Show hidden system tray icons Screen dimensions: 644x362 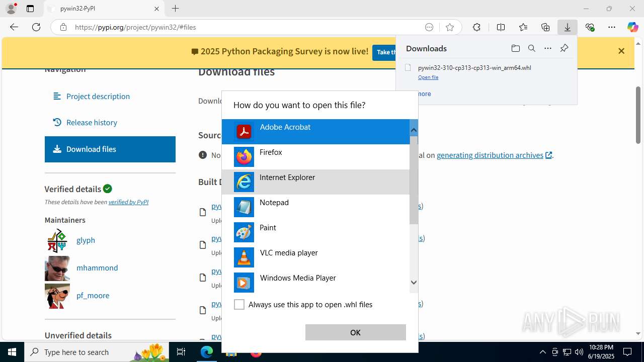tap(542, 352)
